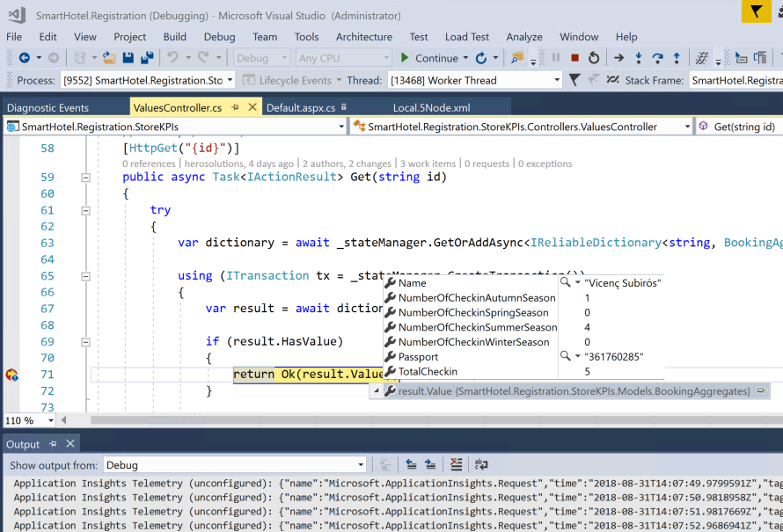Click the Restart debugging icon
Image resolution: width=783 pixels, height=532 pixels.
pyautogui.click(x=594, y=58)
